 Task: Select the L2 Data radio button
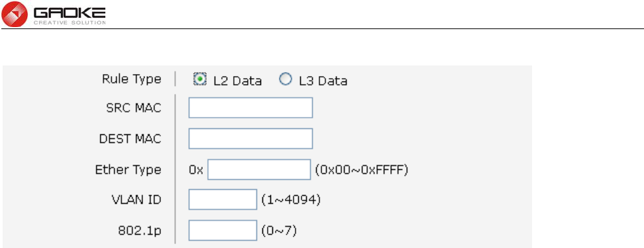tap(199, 79)
